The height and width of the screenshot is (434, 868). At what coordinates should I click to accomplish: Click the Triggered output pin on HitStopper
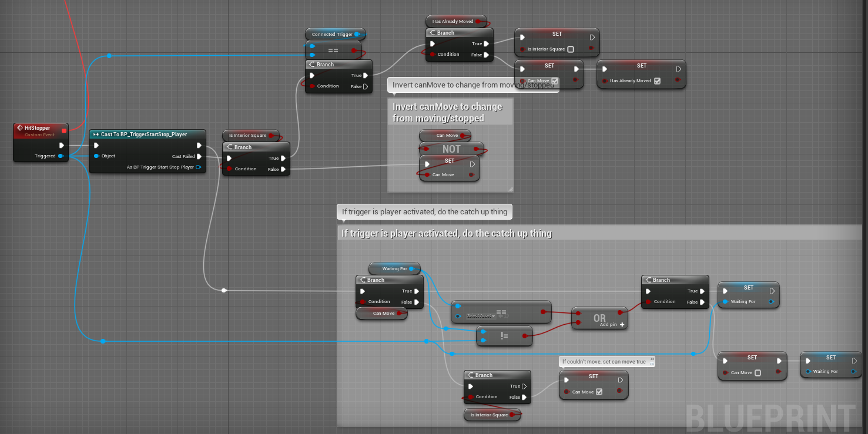[x=61, y=156]
